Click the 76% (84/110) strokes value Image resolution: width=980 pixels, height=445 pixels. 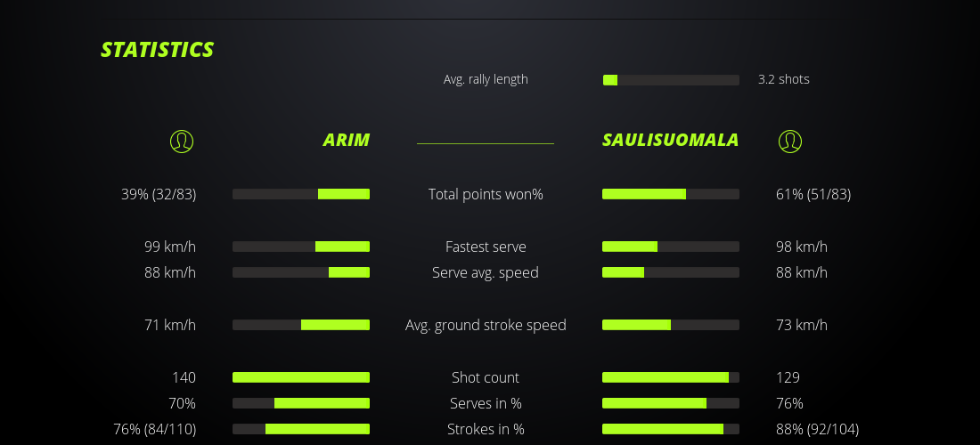(x=155, y=429)
